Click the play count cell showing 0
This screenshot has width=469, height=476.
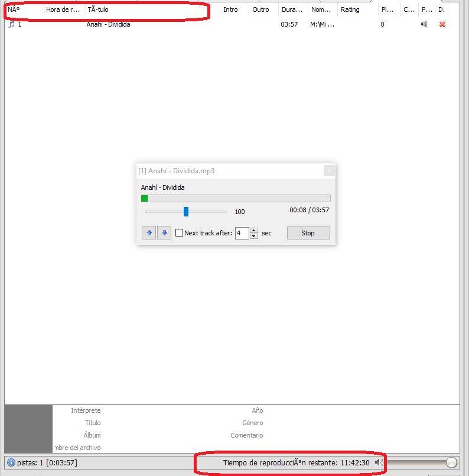(382, 24)
